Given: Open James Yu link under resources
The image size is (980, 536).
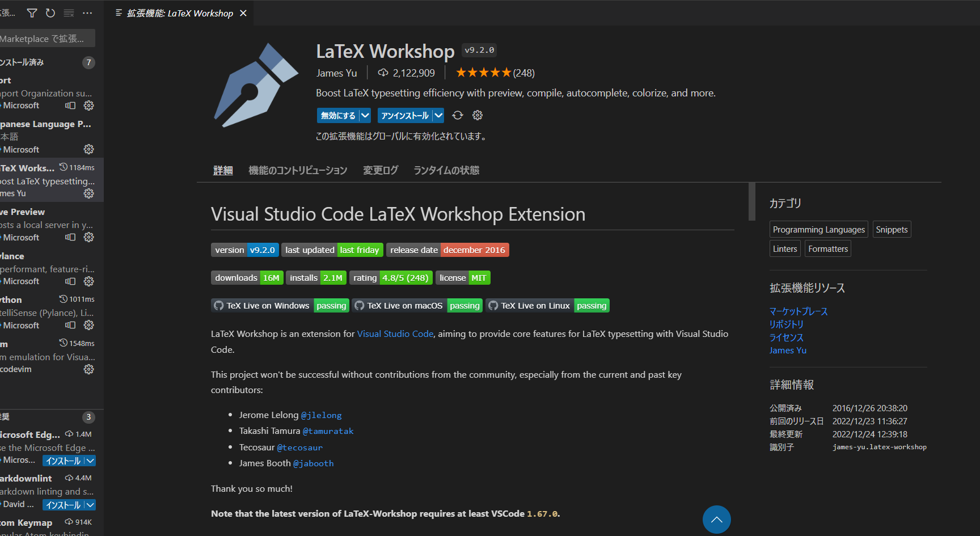Looking at the screenshot, I should pyautogui.click(x=788, y=351).
